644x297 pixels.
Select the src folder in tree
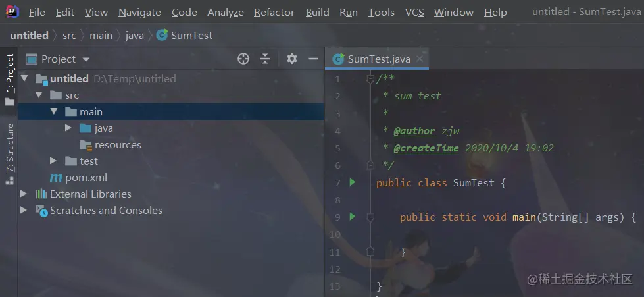point(171,95)
